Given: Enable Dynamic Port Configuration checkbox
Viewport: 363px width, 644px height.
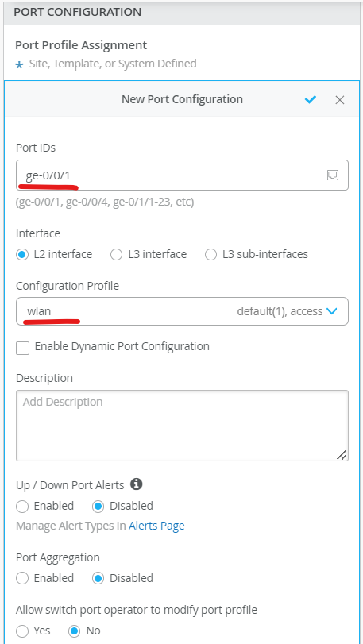Looking at the screenshot, I should coord(22,349).
